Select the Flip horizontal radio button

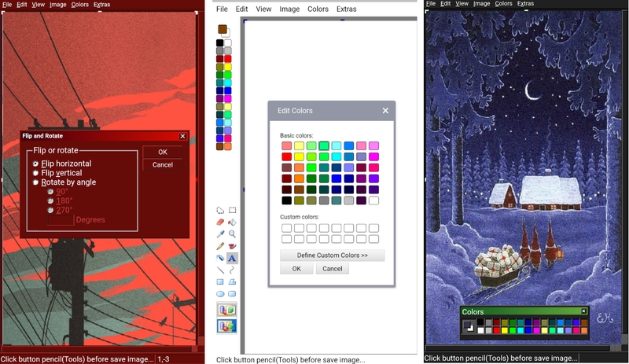coord(35,164)
